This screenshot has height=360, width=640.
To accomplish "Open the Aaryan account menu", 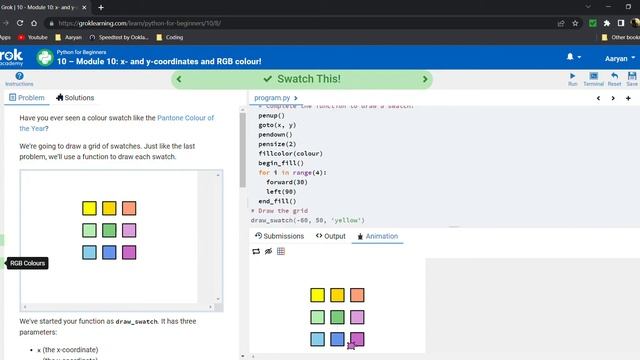I will pyautogui.click(x=620, y=59).
